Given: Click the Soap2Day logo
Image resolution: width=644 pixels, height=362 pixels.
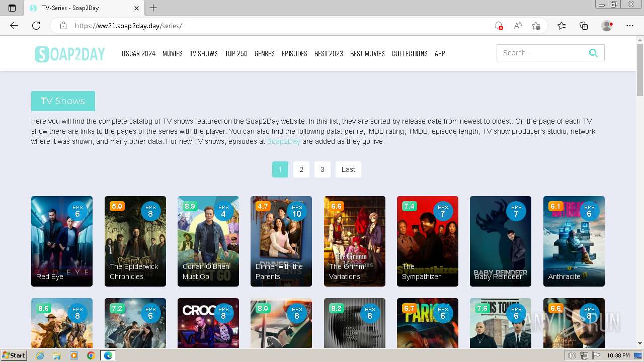Looking at the screenshot, I should pos(69,53).
